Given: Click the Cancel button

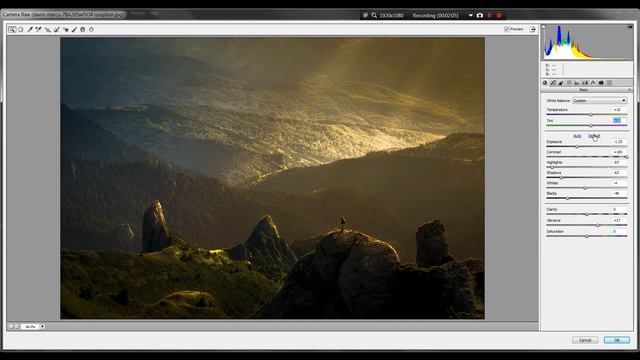Looking at the screenshot, I should [x=585, y=340].
